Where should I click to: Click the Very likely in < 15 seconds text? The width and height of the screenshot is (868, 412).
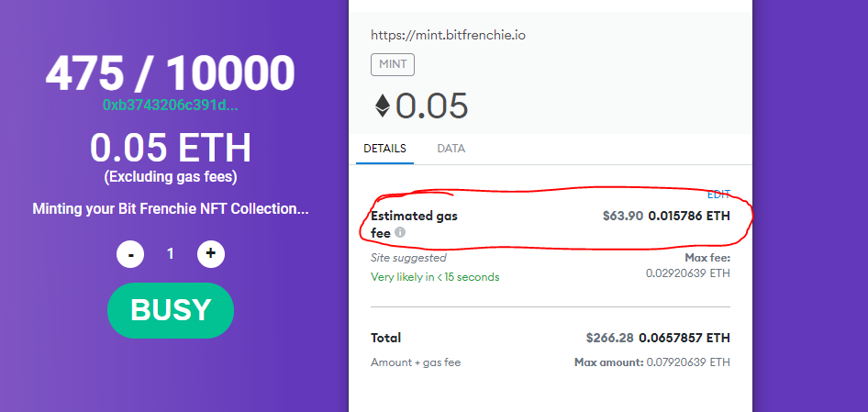tap(435, 277)
